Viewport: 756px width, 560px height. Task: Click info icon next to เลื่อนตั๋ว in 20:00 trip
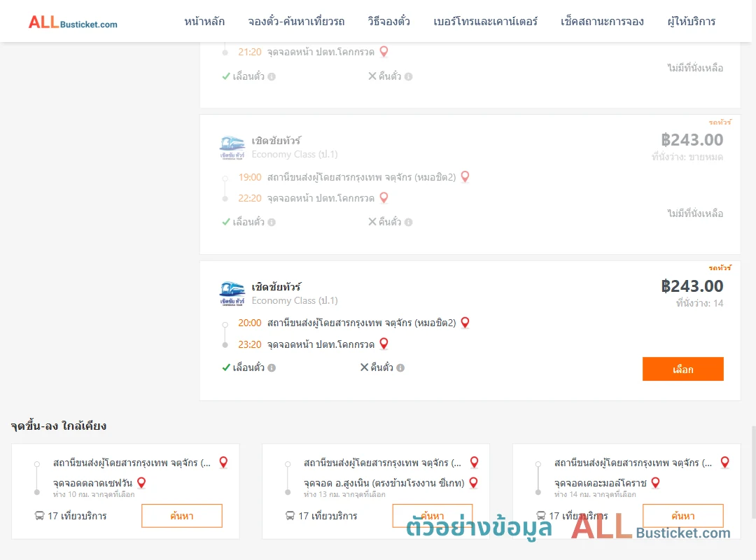tap(272, 367)
